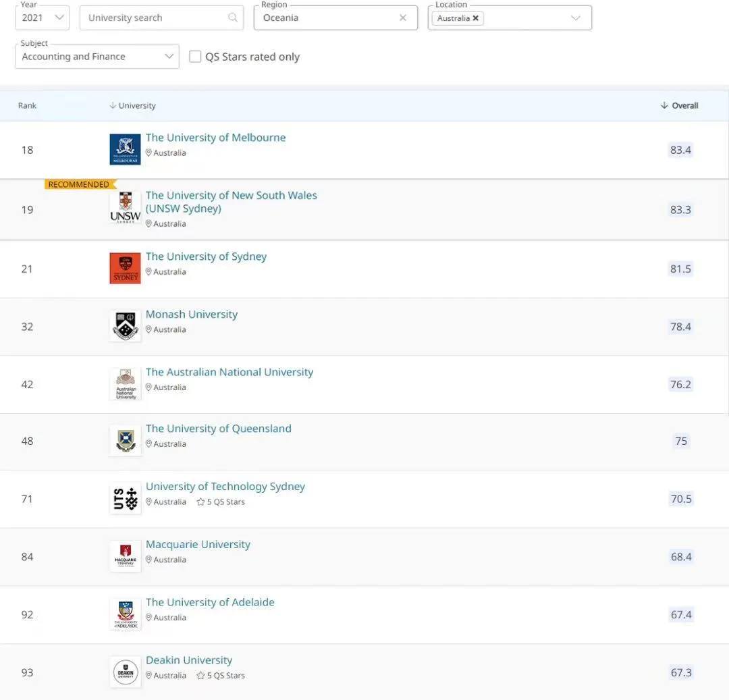Select the overall score 67.3
The image size is (729, 700).
[x=681, y=672]
